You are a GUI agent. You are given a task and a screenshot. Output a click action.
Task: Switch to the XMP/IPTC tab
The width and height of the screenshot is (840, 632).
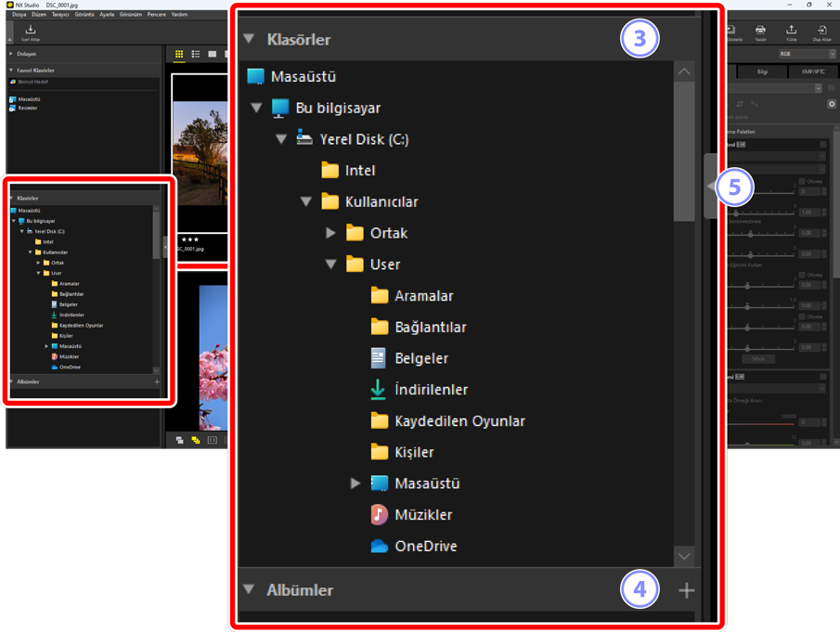[x=814, y=71]
